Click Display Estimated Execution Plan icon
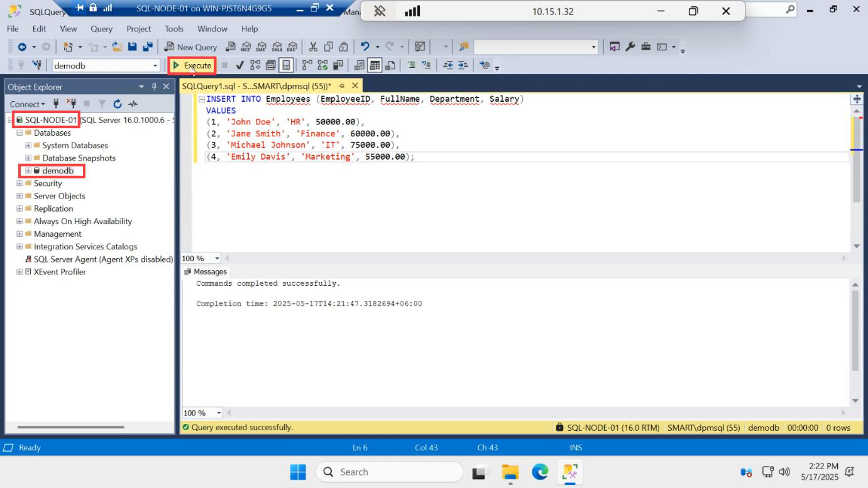Screen dimensions: 868x488 tap(255, 65)
